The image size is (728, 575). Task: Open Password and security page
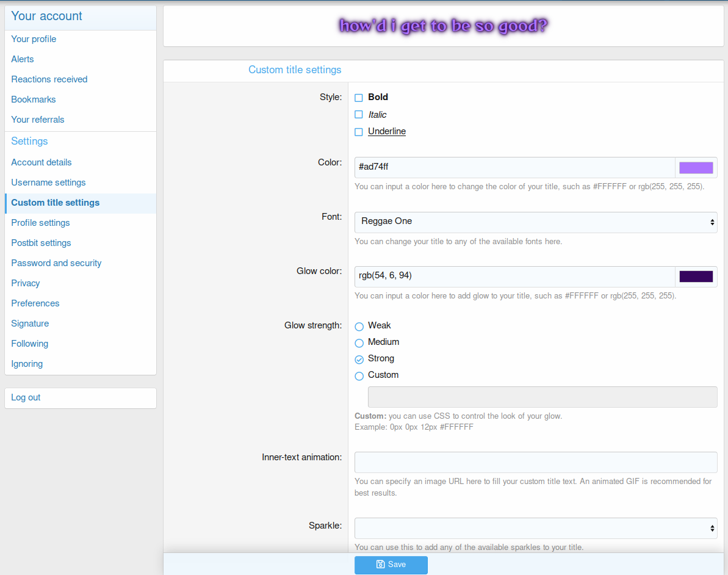coord(56,263)
